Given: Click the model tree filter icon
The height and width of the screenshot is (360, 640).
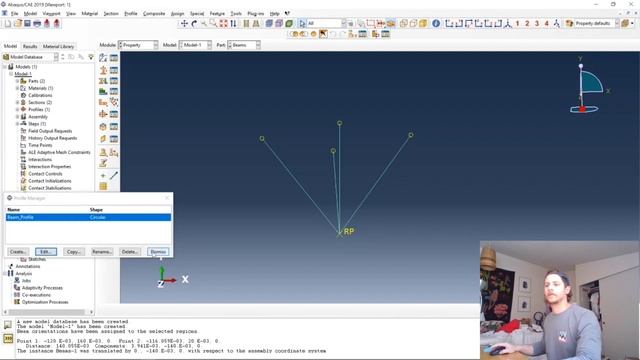Looking at the screenshot, I should pos(91,57).
